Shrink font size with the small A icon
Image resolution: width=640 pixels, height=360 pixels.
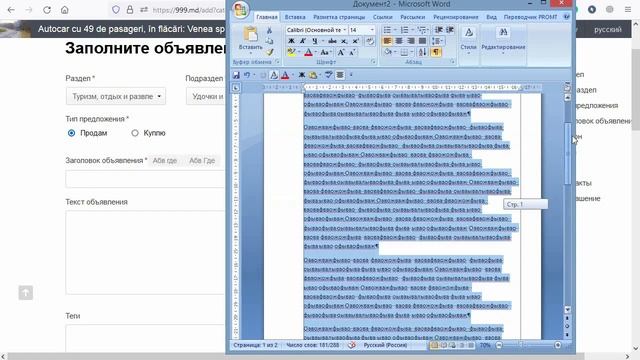pyautogui.click(x=351, y=52)
